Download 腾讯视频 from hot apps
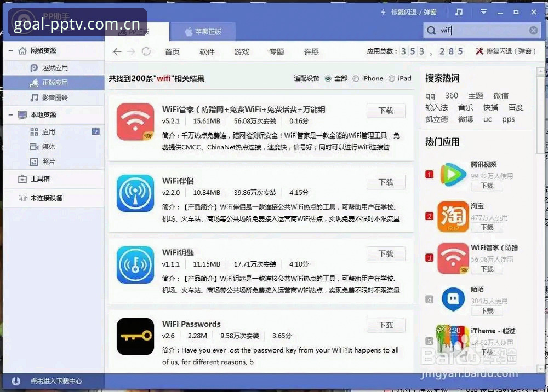This screenshot has width=548, height=392. (487, 186)
